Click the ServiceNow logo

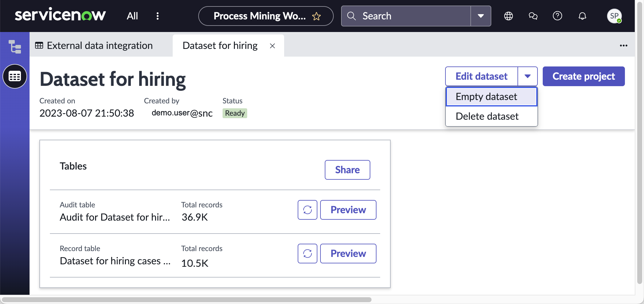[60, 15]
